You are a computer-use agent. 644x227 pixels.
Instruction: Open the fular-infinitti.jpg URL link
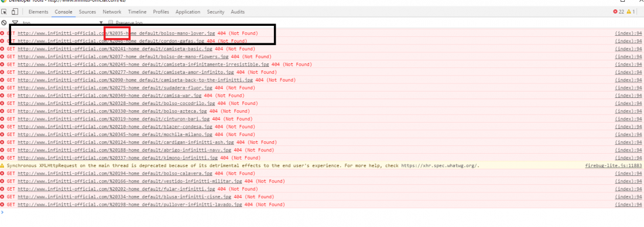[x=117, y=189]
